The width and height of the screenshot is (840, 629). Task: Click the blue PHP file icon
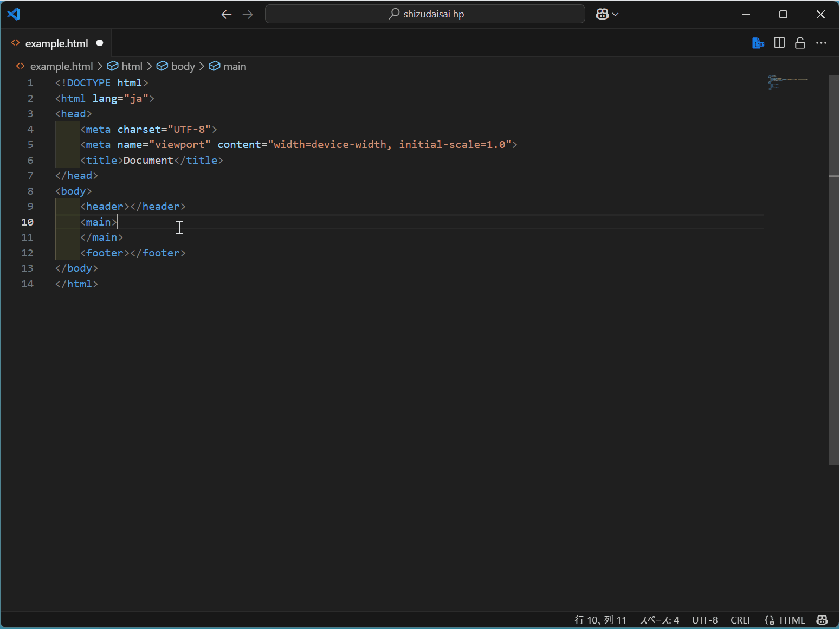pyautogui.click(x=758, y=43)
